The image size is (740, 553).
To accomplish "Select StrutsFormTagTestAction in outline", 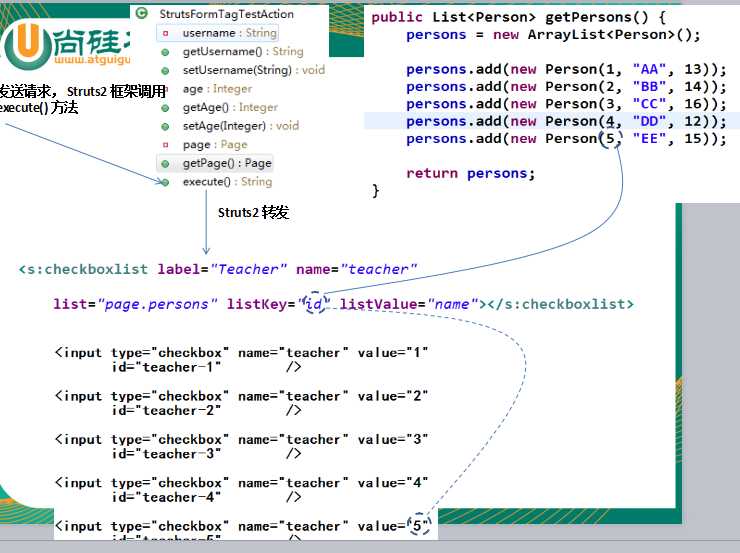I will pyautogui.click(x=227, y=14).
